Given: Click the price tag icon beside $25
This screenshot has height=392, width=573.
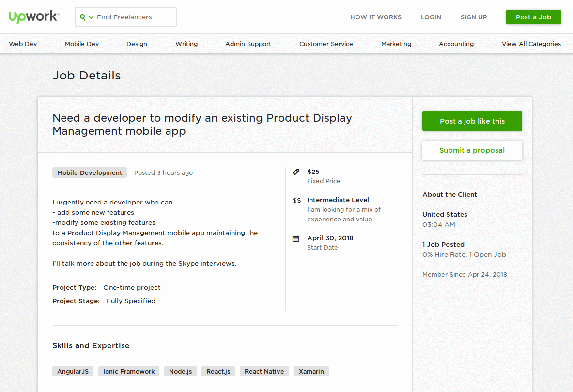Looking at the screenshot, I should pos(296,172).
